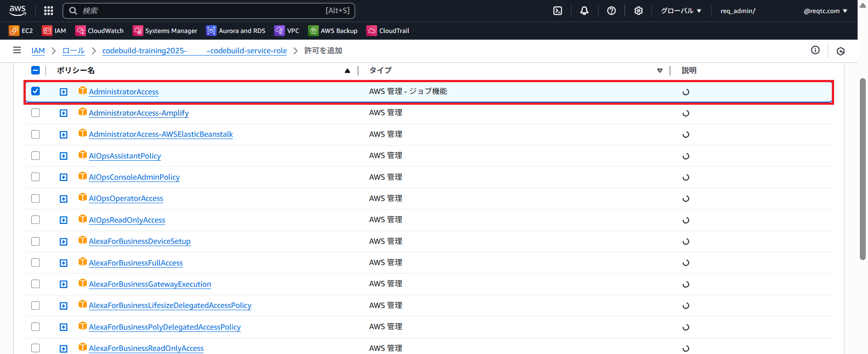This screenshot has height=354, width=868.
Task: Open AIOpsConsoleAdminPolicy link
Action: click(x=134, y=177)
